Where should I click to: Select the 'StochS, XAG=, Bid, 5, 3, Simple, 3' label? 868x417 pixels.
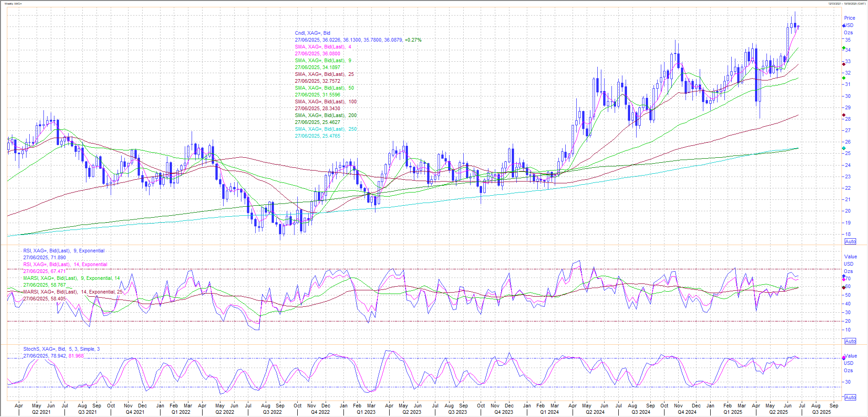[62, 349]
